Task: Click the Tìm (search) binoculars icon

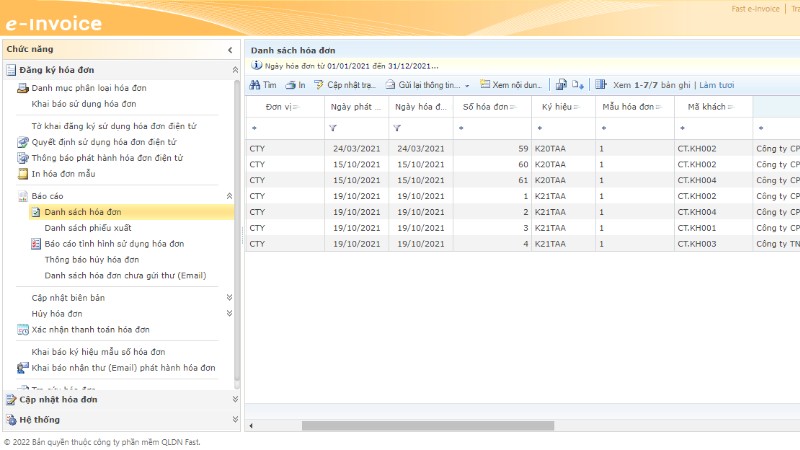Action: 255,85
